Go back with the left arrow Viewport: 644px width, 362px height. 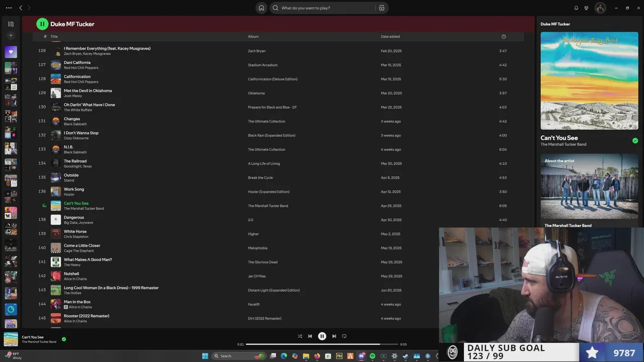pos(21,8)
